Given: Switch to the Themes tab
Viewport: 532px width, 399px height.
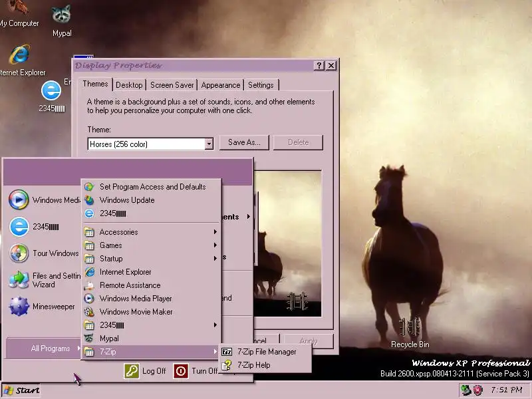Looking at the screenshot, I should click(x=95, y=84).
